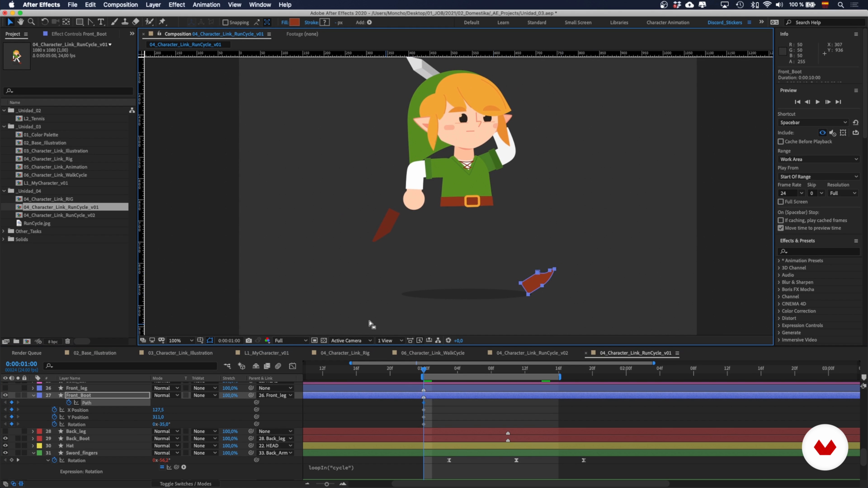The image size is (868, 488).
Task: Open the Animation menu
Action: (x=206, y=5)
